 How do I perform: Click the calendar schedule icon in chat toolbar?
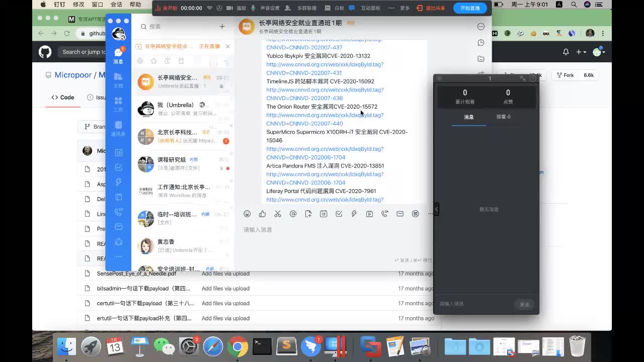pyautogui.click(x=324, y=214)
